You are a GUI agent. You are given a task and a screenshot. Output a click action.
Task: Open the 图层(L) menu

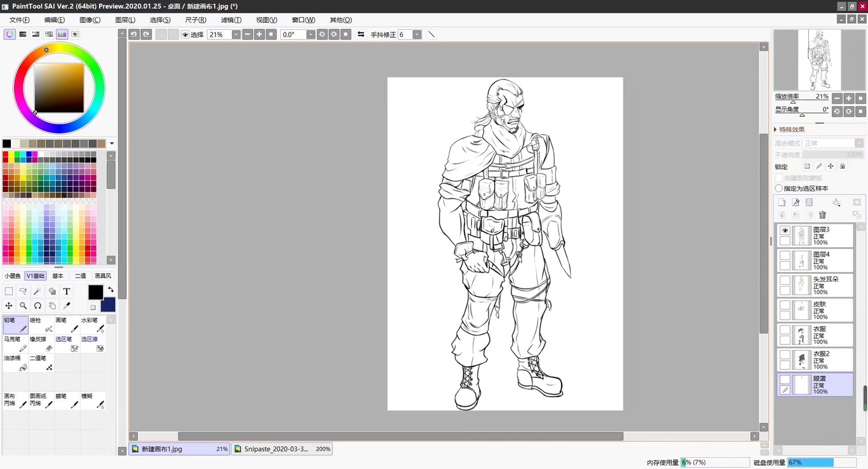coord(125,20)
